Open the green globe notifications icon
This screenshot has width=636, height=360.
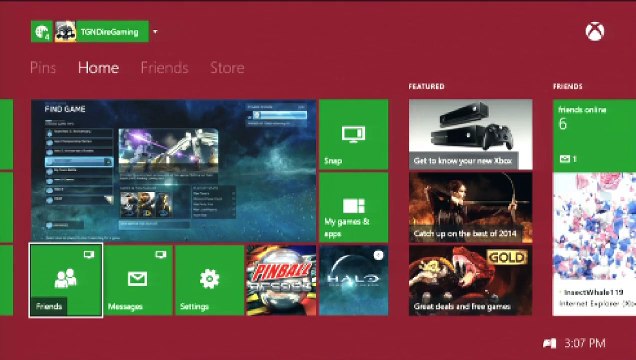(42, 32)
